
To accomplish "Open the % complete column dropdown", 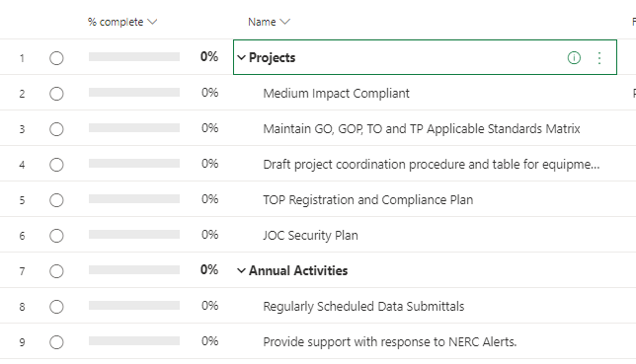I will click(x=152, y=22).
